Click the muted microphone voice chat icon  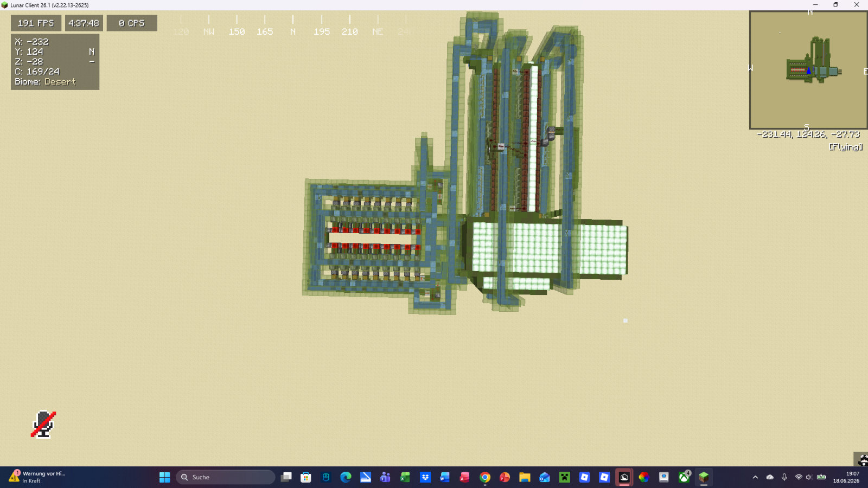coord(43,424)
